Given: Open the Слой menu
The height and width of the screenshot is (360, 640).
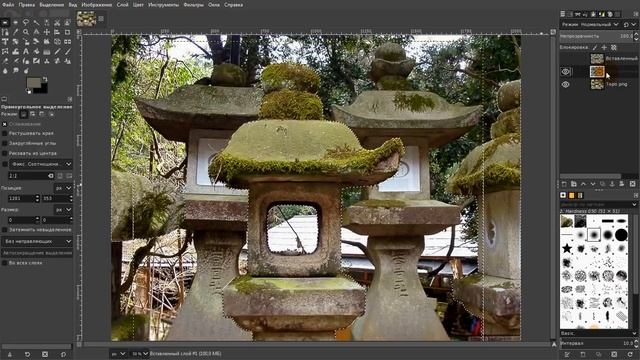Looking at the screenshot, I should (x=122, y=5).
